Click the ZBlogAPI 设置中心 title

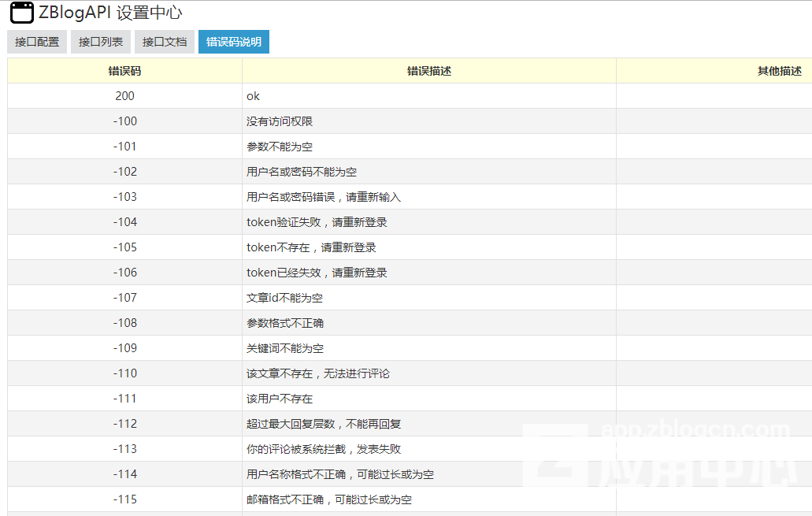pyautogui.click(x=110, y=13)
